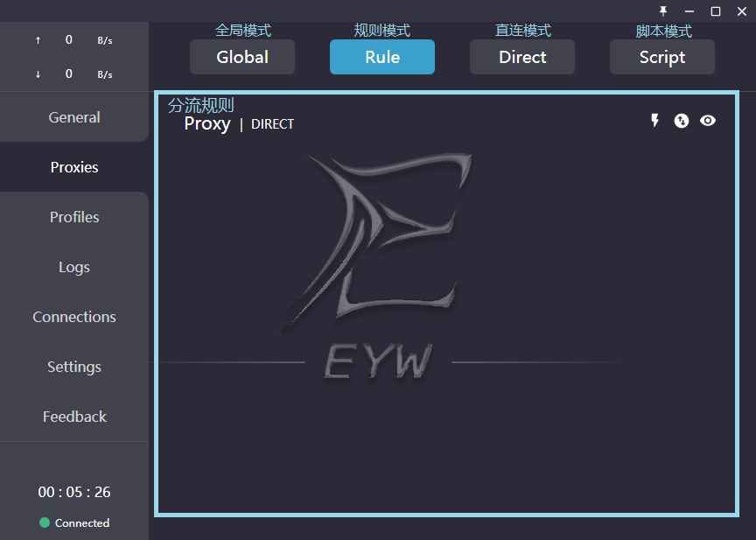The width and height of the screenshot is (756, 540).
Task: Click the download speed B/s readout
Action: (x=74, y=74)
